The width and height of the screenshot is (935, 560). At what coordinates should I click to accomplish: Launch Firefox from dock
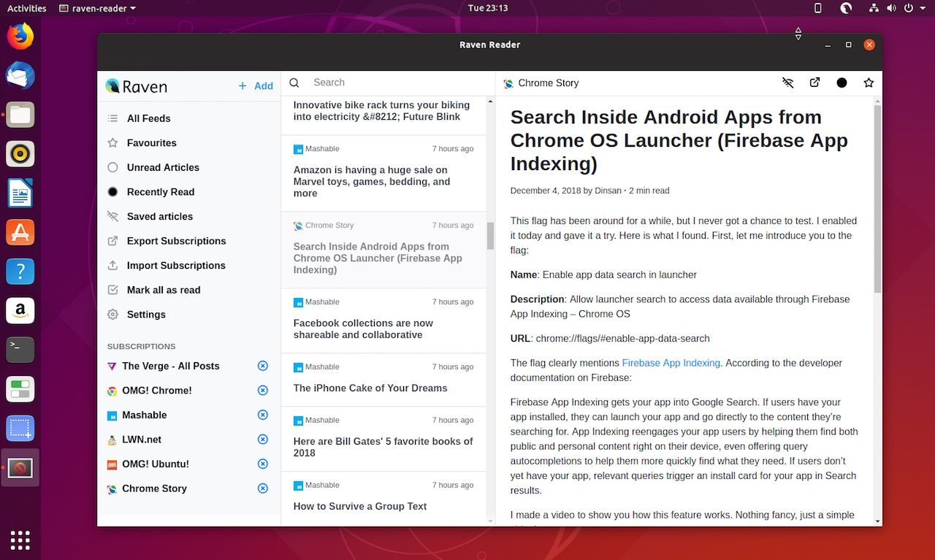[x=20, y=36]
